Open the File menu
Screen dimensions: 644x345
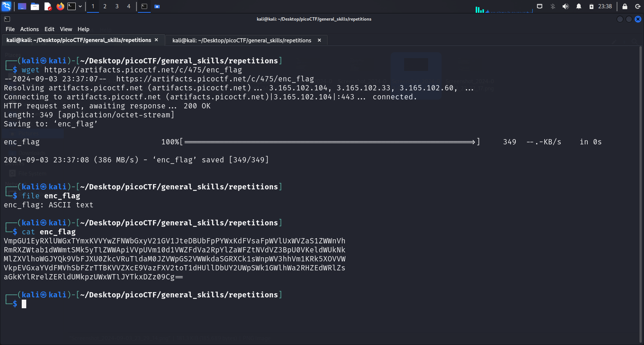(10, 29)
